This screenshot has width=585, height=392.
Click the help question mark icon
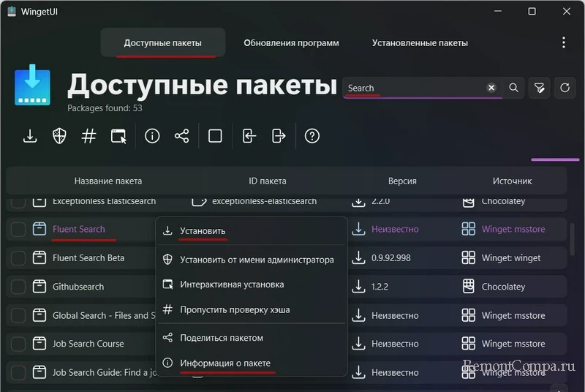pyautogui.click(x=312, y=136)
